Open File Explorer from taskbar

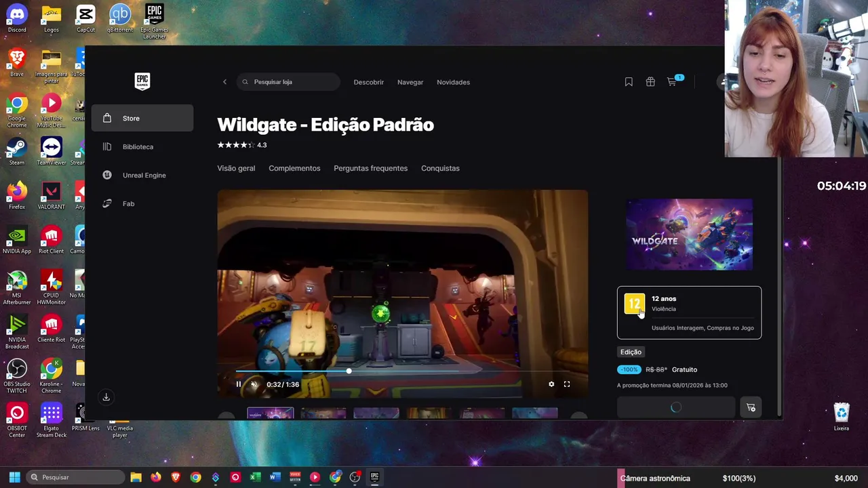point(136,477)
